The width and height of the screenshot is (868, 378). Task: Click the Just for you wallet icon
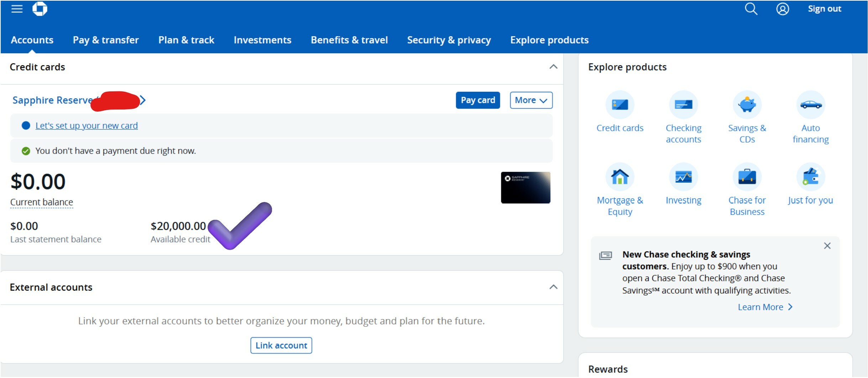click(x=811, y=177)
